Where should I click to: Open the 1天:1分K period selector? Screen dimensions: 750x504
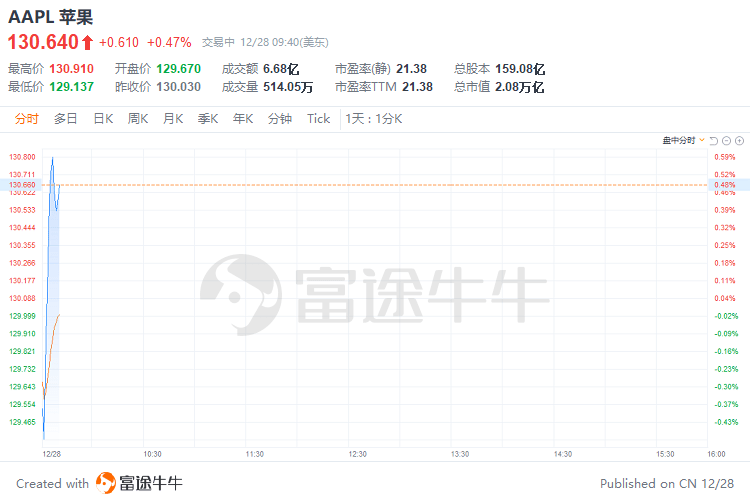pyautogui.click(x=374, y=119)
